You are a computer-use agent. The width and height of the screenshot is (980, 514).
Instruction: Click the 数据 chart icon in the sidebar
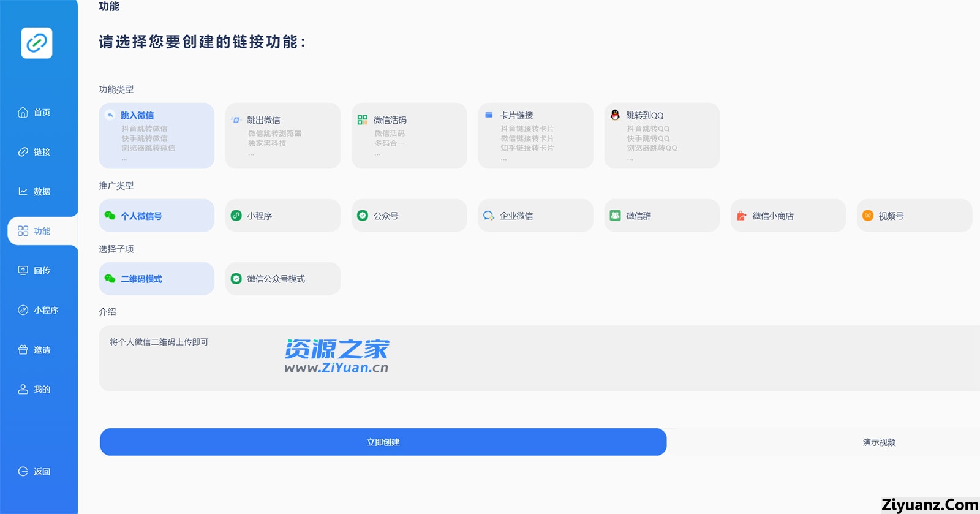tap(23, 191)
